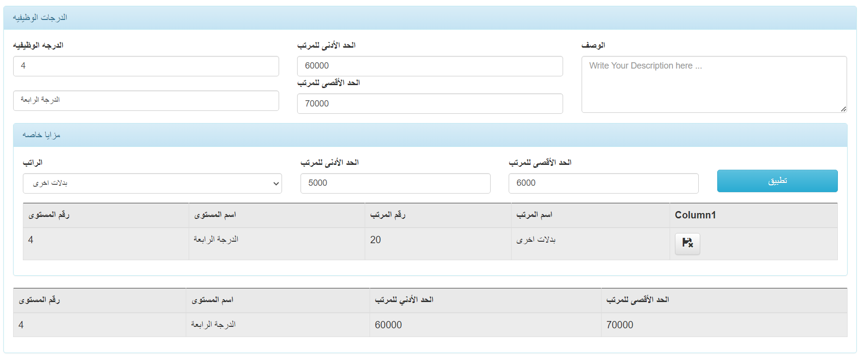Click the Column1 table header

click(x=695, y=215)
